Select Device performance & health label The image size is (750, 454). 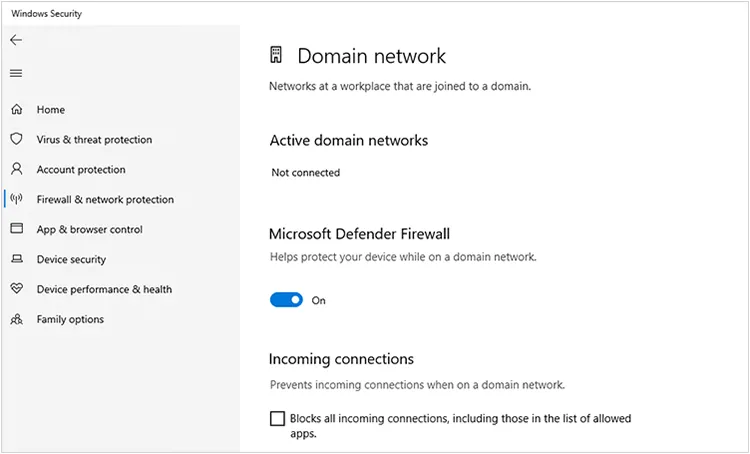click(104, 290)
